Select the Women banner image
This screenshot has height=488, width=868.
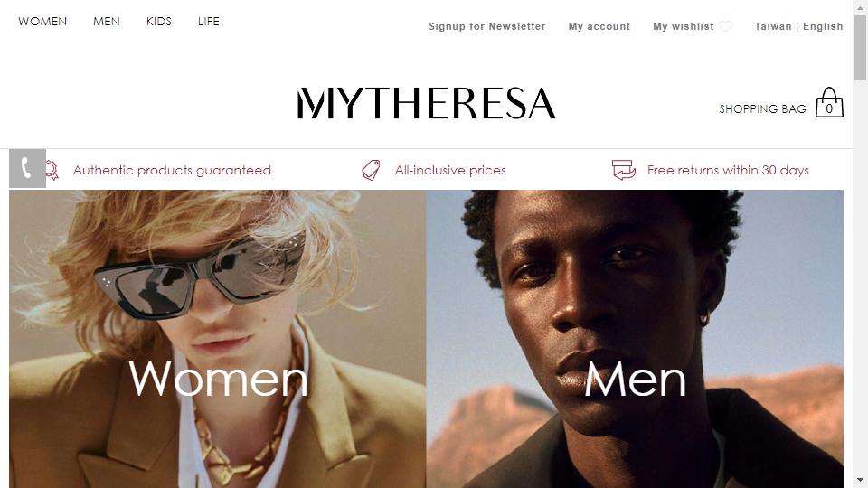tap(218, 339)
